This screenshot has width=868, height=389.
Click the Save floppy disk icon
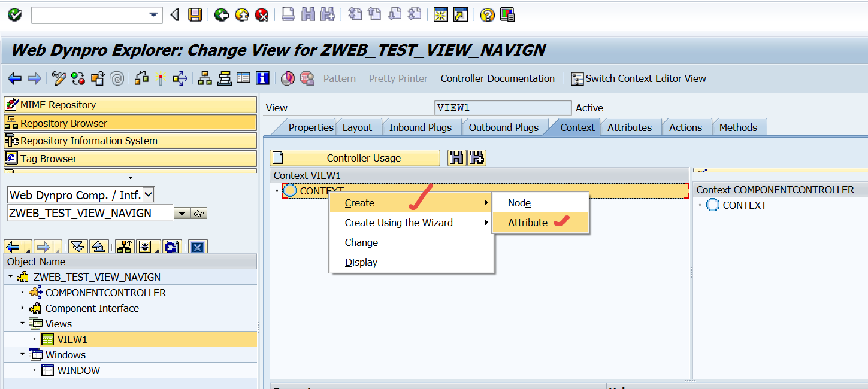pos(195,14)
